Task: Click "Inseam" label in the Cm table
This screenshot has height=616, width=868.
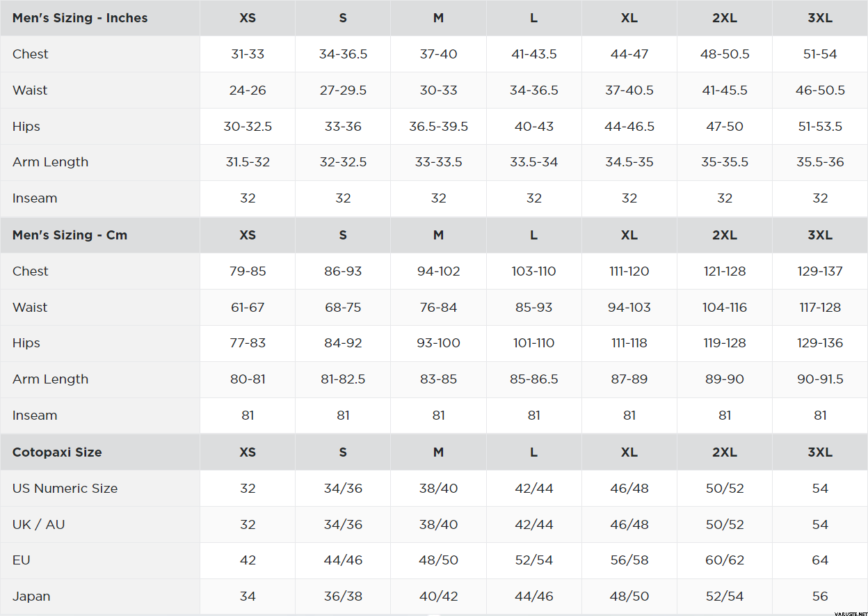Action: click(x=35, y=416)
